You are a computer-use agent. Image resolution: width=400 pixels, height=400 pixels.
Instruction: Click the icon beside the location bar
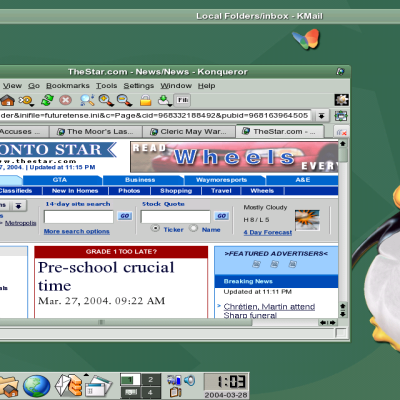[x=341, y=116]
